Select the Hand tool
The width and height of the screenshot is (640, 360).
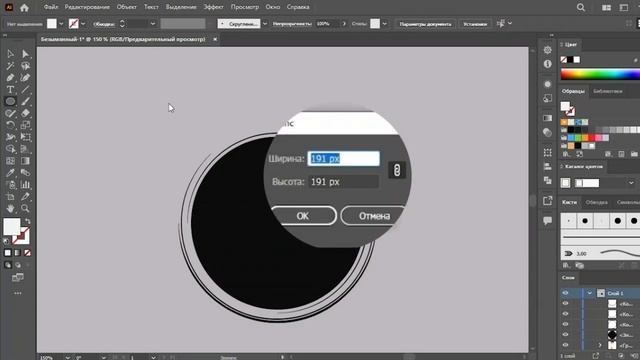point(10,208)
